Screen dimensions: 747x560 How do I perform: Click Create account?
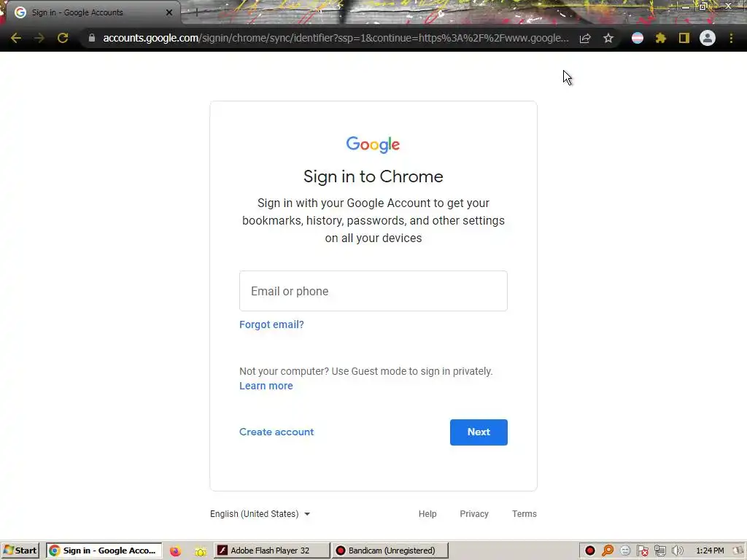pos(276,432)
